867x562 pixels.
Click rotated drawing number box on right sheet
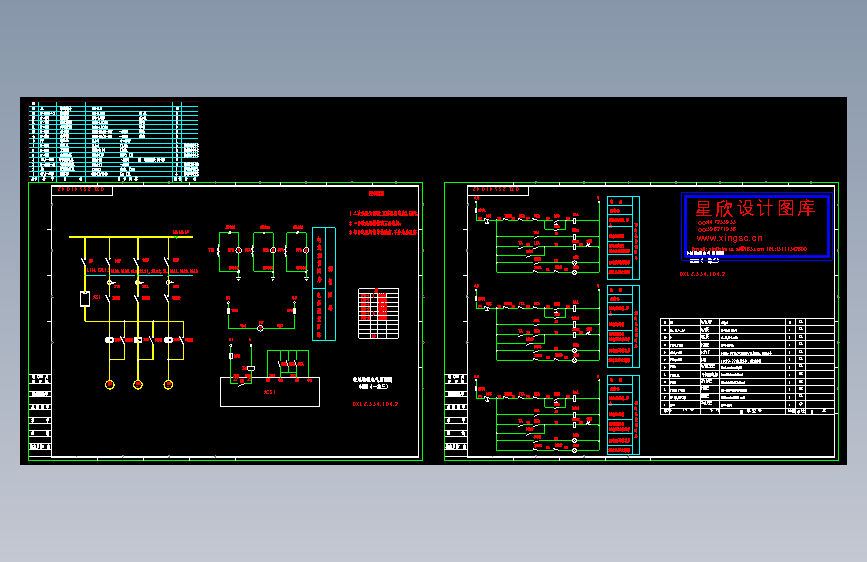pyautogui.click(x=498, y=191)
